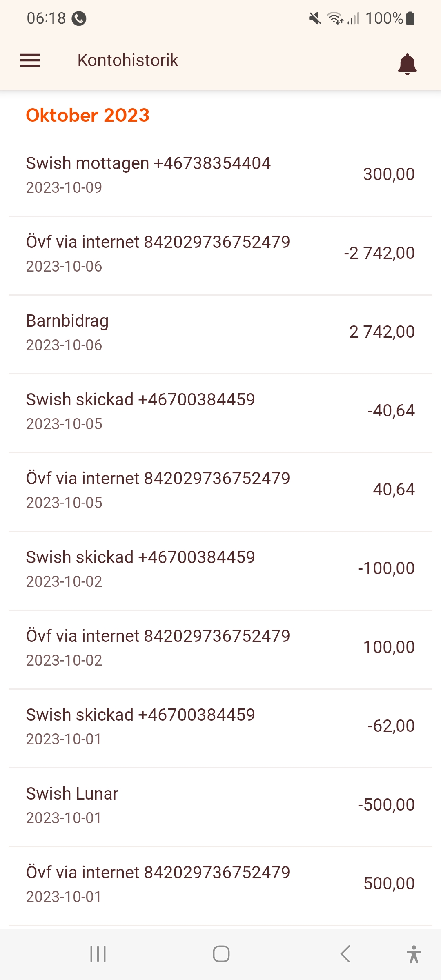Open Swish skickad transaction of -100,00
The width and height of the screenshot is (441, 980).
point(220,569)
